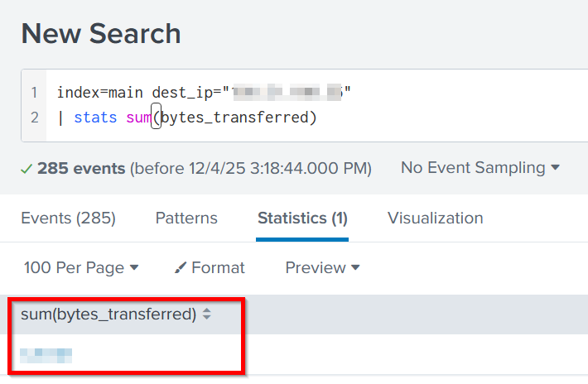This screenshot has width=588, height=384.
Task: Switch to the Events (285) tab
Action: [x=68, y=218]
